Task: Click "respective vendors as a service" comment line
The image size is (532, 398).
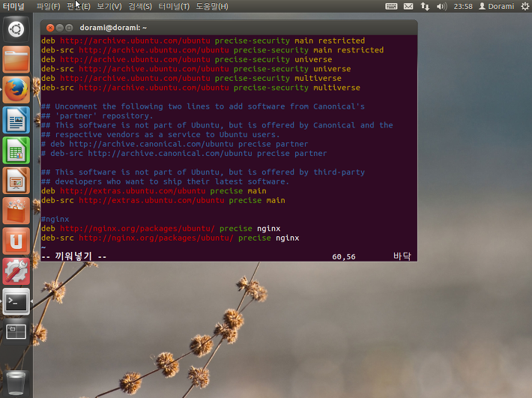Action: click(x=160, y=135)
